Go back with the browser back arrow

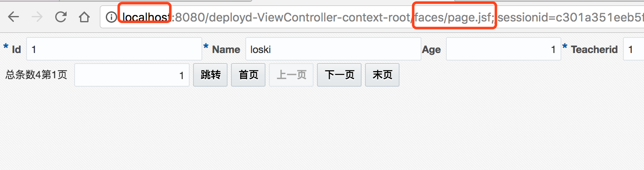pos(14,17)
